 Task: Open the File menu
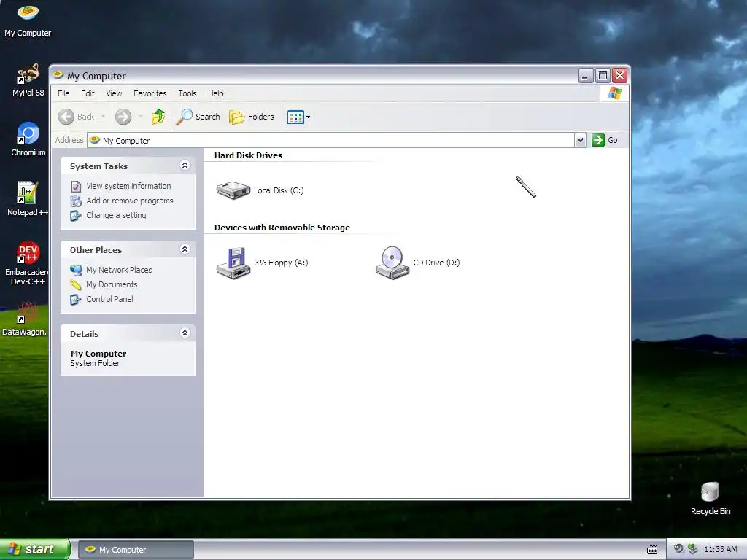[63, 93]
